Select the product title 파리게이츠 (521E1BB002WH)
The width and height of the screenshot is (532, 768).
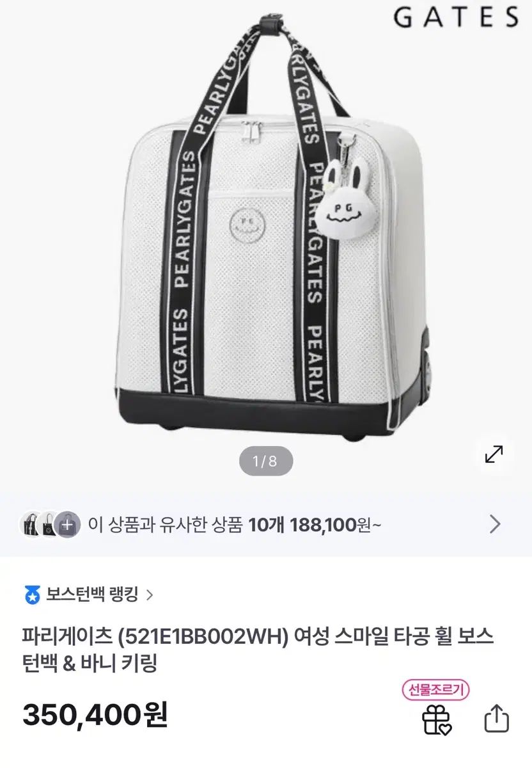pos(154,637)
